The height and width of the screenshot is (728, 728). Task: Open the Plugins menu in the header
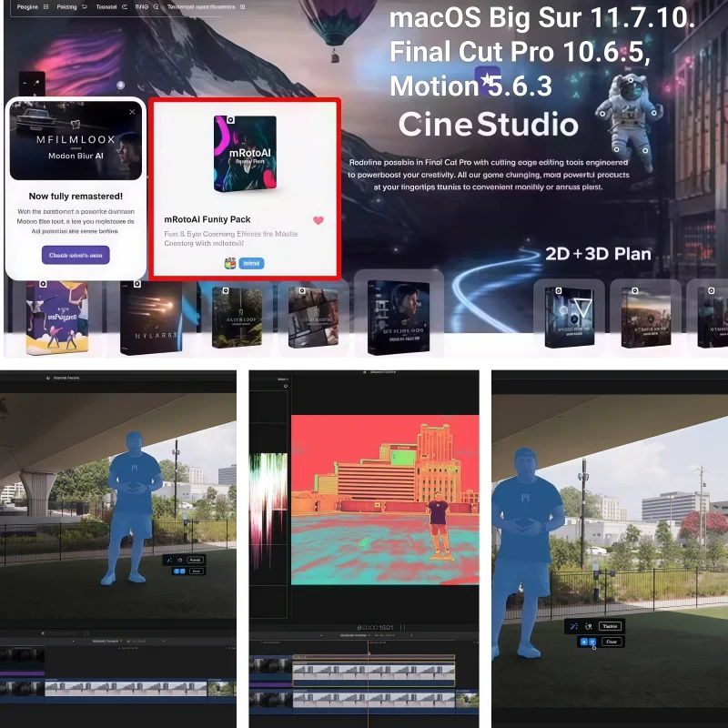(29, 5)
